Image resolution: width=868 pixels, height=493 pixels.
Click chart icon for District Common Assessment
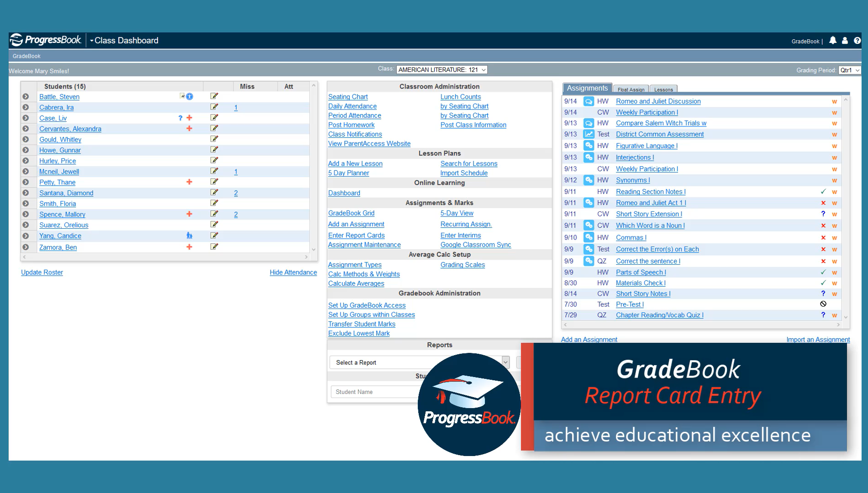(x=589, y=134)
